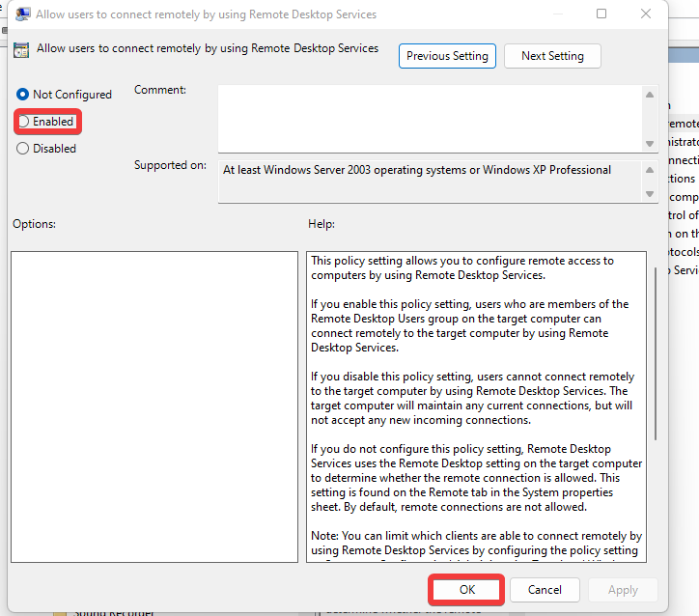699x616 pixels.
Task: Click 'This policy setting allows you' paragraph
Action: tap(462, 267)
